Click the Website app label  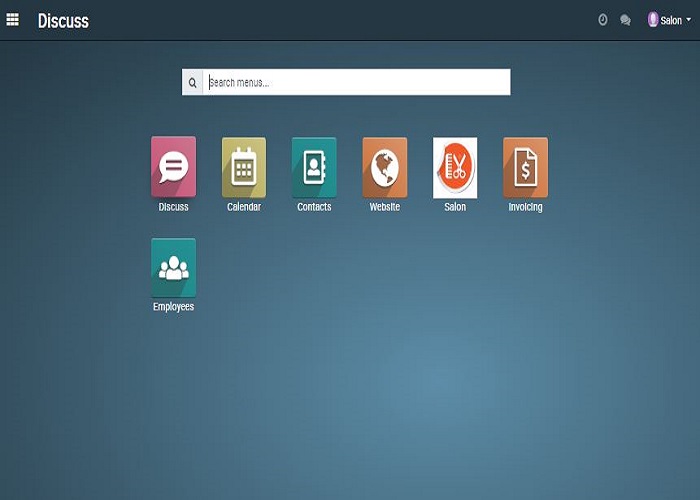385,207
